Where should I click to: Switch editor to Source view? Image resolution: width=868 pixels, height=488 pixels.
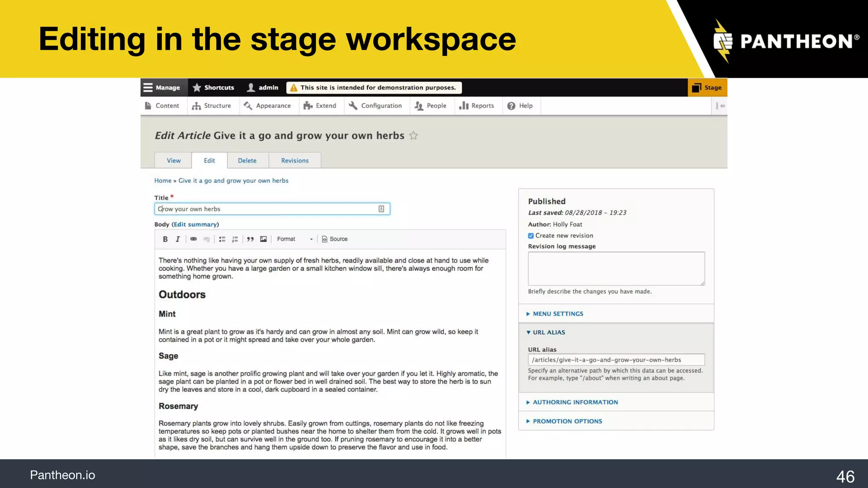click(335, 239)
